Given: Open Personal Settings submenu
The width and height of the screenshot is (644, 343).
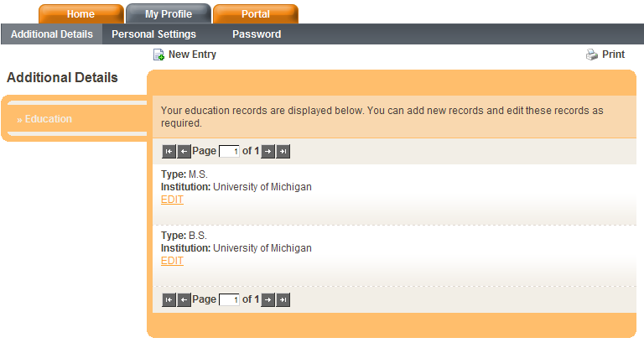Looking at the screenshot, I should point(153,34).
